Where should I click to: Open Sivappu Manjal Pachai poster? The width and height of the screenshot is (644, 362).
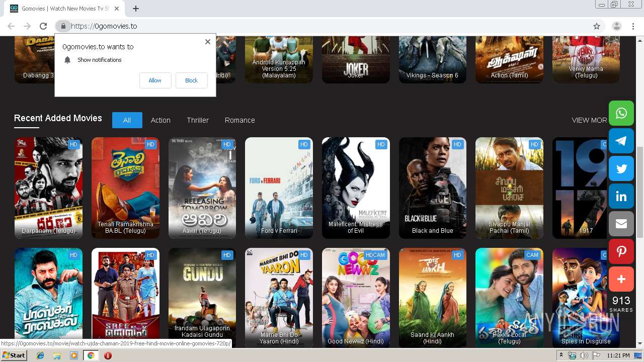[509, 188]
